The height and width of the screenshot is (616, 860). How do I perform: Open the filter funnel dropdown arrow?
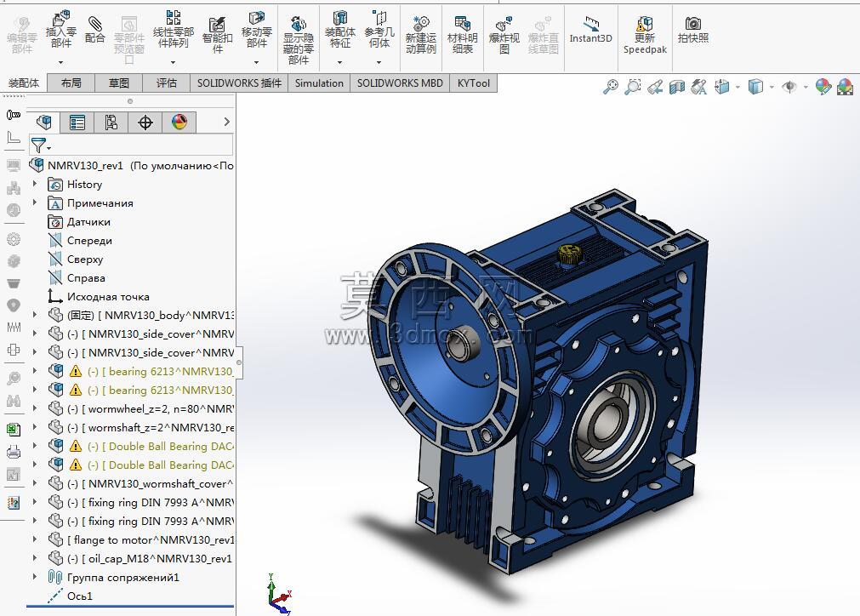click(49, 148)
